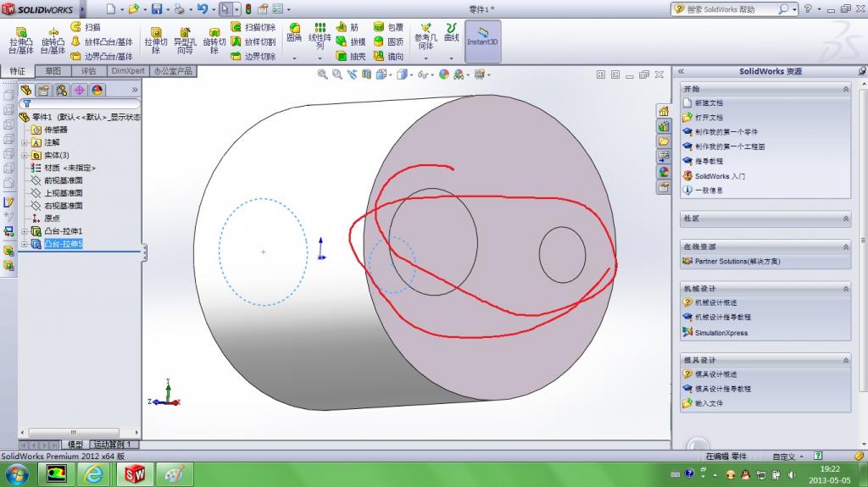Select the 圆顶 dome tool

click(x=388, y=42)
